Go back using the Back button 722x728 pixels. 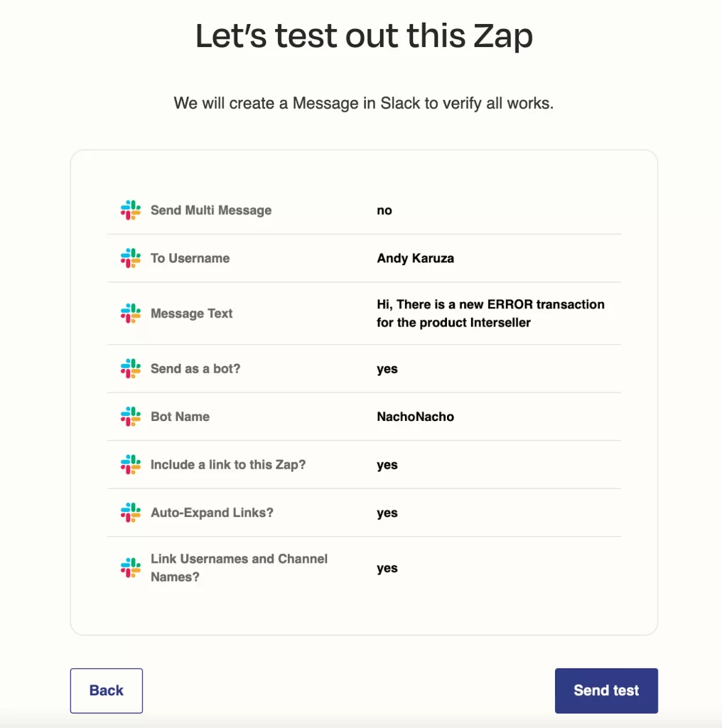pos(107,690)
